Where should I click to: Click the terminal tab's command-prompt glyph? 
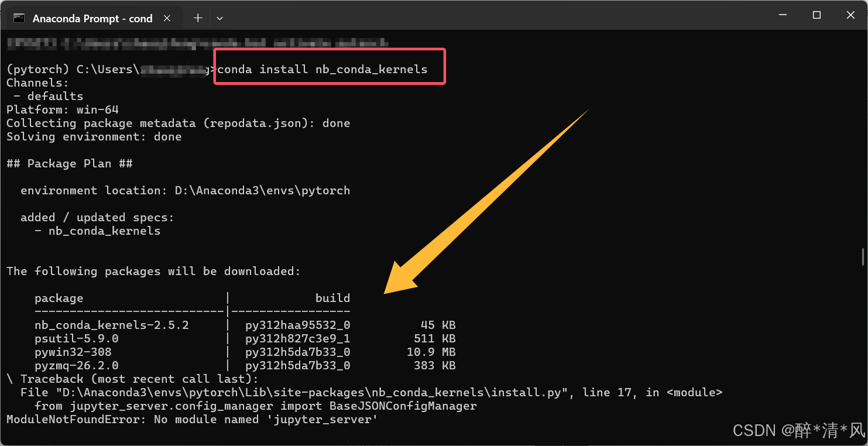tap(19, 18)
